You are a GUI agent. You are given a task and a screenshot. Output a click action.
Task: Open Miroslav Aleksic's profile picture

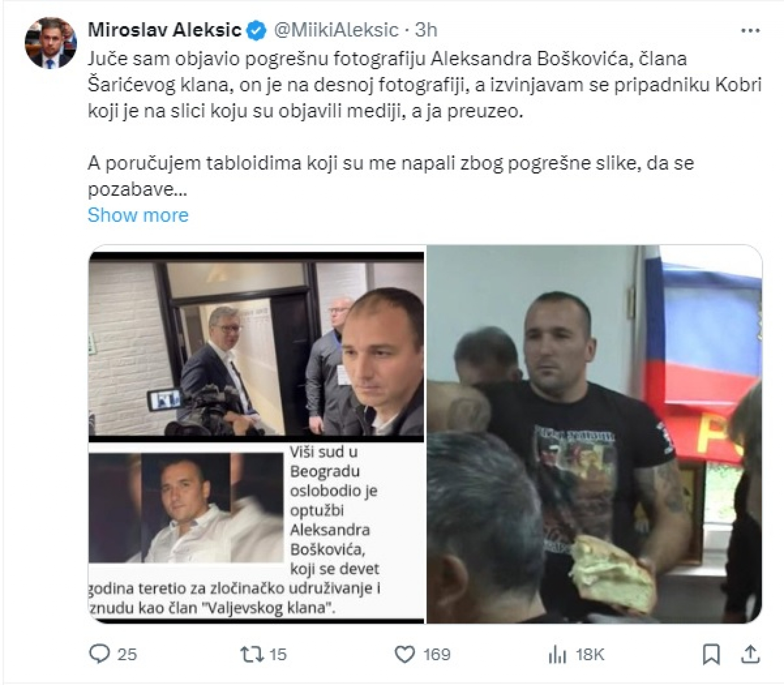(x=51, y=43)
